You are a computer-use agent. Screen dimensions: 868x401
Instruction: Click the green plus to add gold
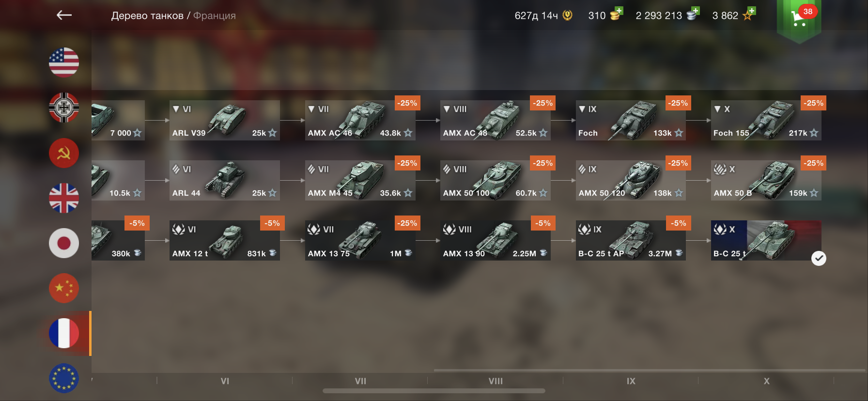(619, 11)
